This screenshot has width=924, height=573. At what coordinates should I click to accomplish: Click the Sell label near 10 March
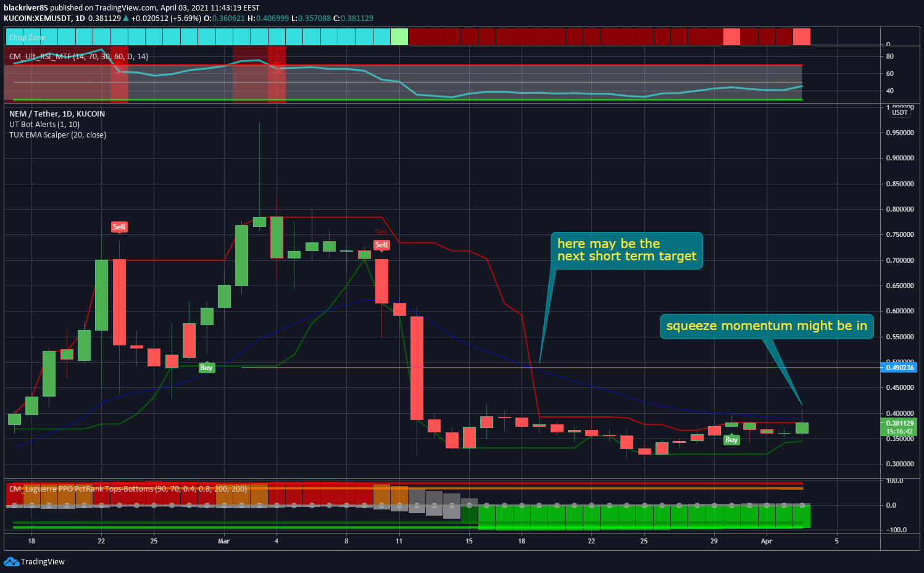381,245
